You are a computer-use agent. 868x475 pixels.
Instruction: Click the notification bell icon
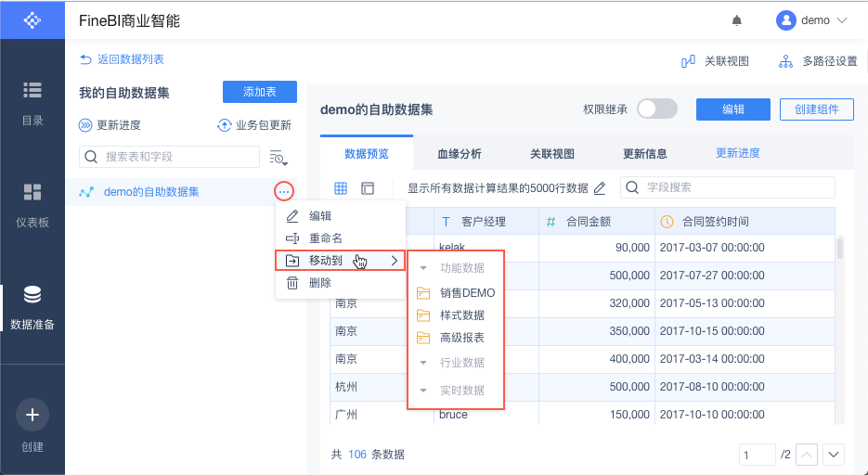(x=737, y=19)
